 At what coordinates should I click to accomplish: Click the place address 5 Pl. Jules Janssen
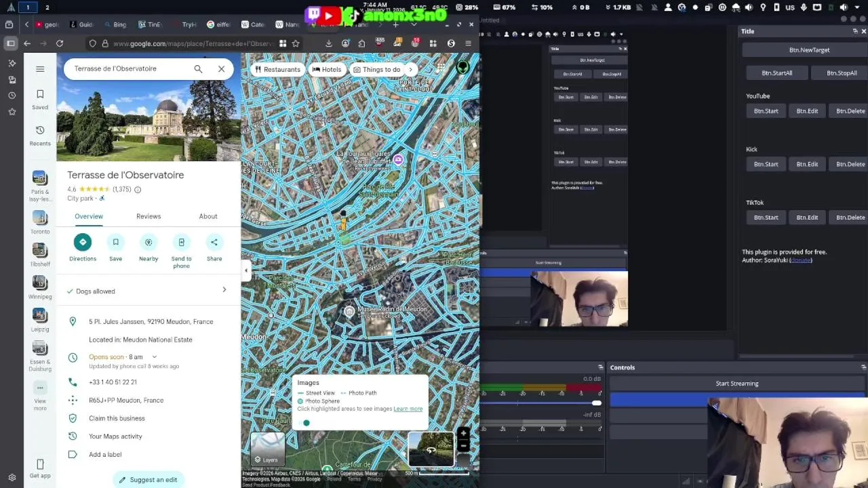point(151,322)
